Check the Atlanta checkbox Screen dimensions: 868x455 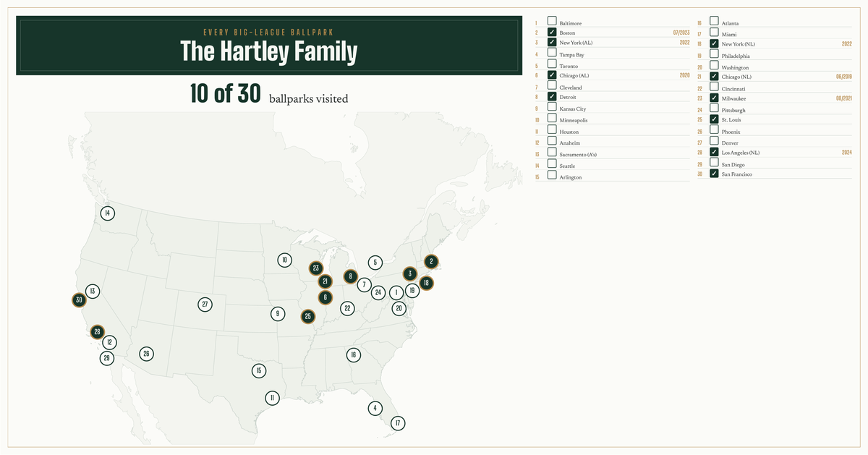[x=714, y=21]
